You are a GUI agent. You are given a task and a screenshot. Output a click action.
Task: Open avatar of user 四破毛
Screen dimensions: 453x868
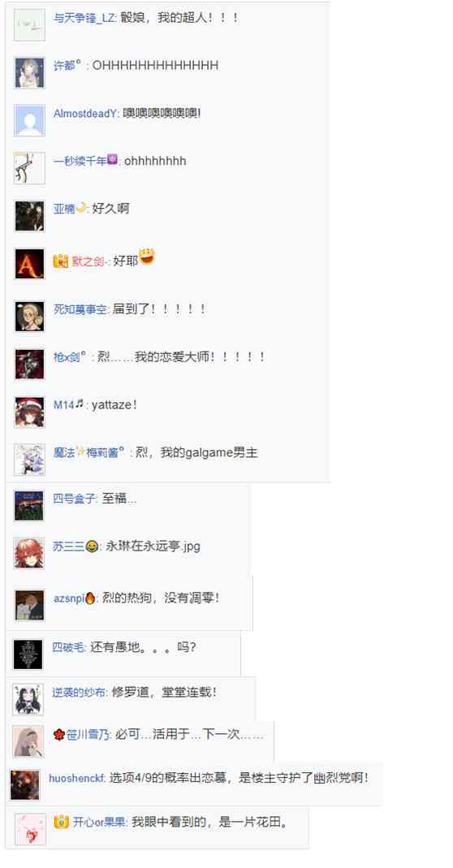pos(28,655)
